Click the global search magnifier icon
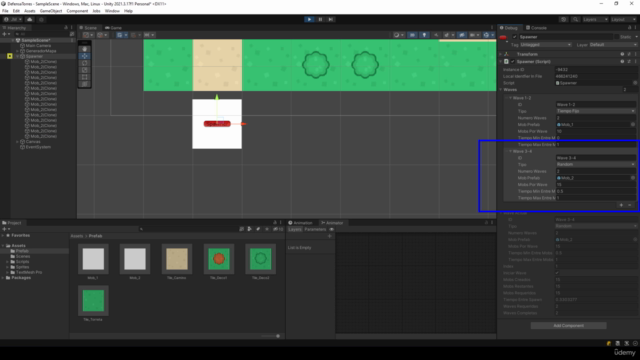This screenshot has height=360, width=640. pyautogui.click(x=575, y=19)
